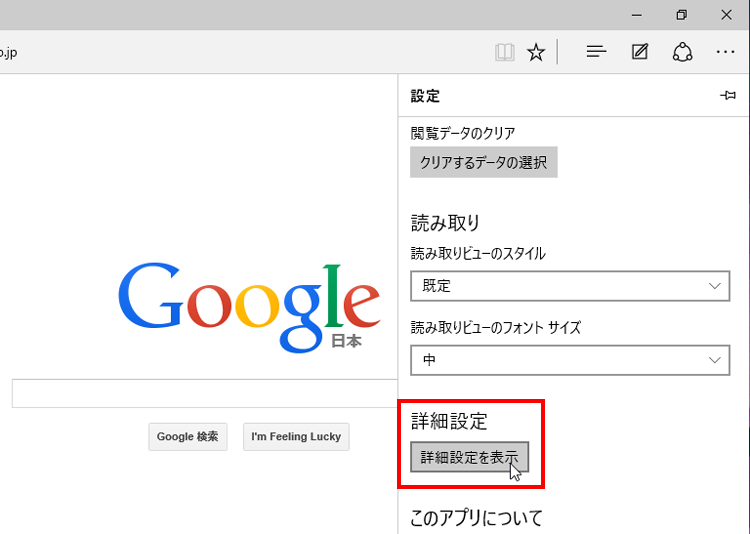750x534 pixels.
Task: Click the クリアするデータの選択 button
Action: 483,162
